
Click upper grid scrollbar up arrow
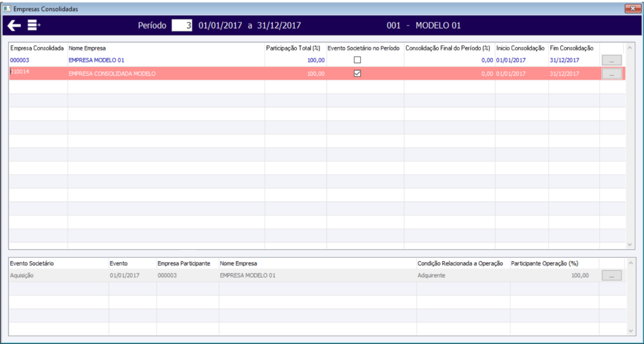[630, 47]
